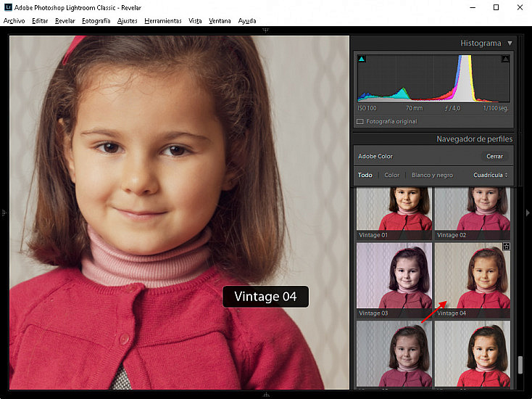This screenshot has height=399, width=532.
Task: Open the Ayuda menu
Action: pyautogui.click(x=247, y=21)
